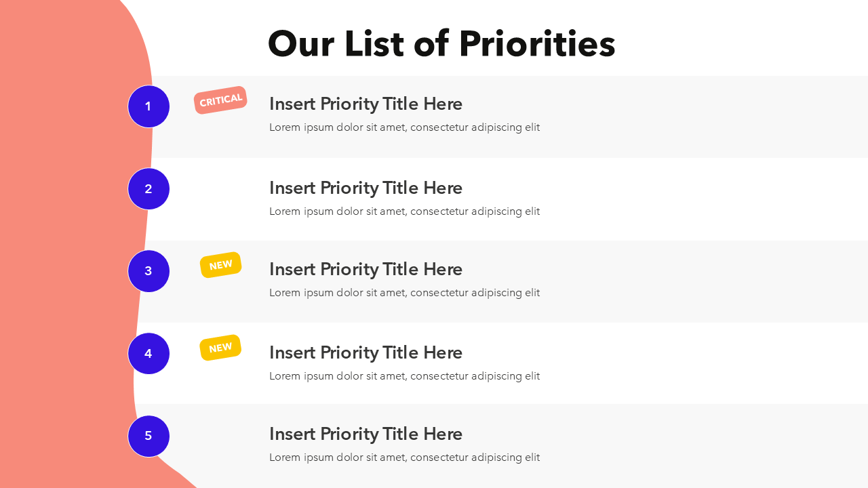
Task: Select the NEW tag on priority 3
Action: click(x=220, y=265)
